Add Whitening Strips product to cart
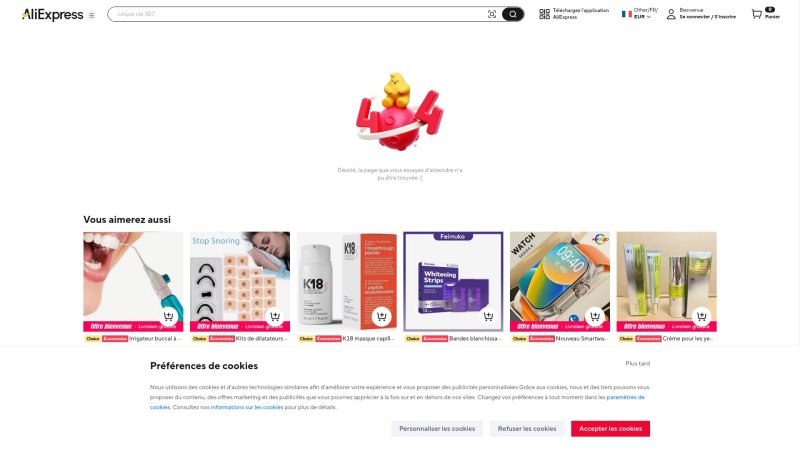The height and width of the screenshot is (450, 800). pyautogui.click(x=488, y=316)
